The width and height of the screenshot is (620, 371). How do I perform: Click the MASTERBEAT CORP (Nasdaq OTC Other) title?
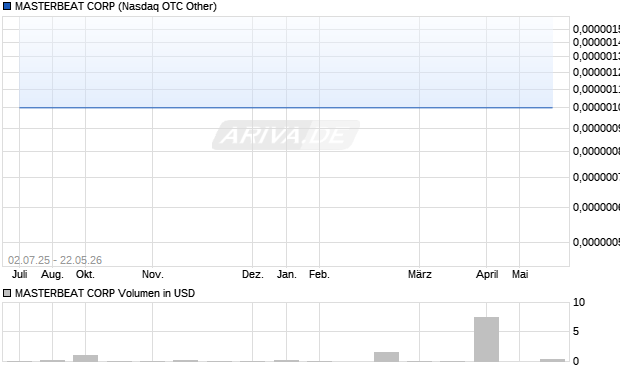[116, 6]
